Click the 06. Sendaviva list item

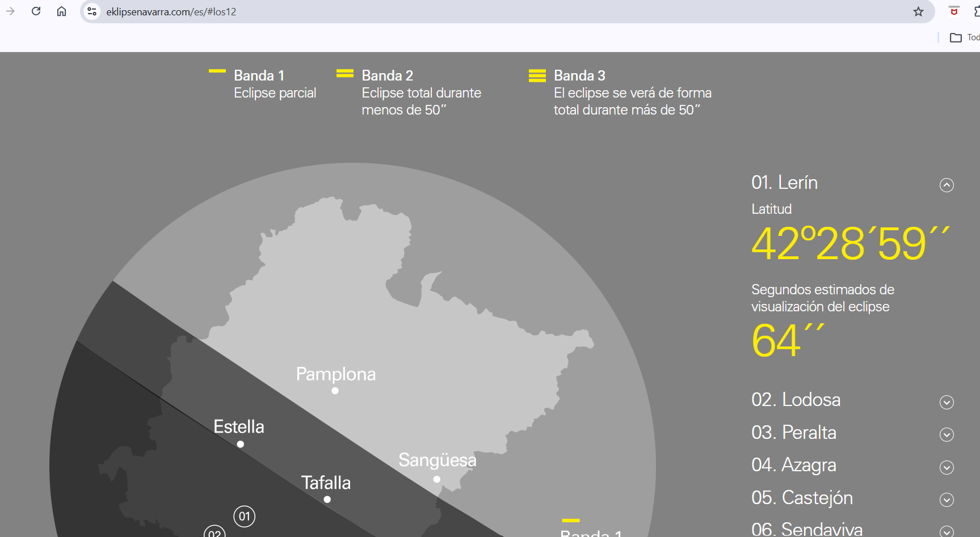tap(806, 529)
